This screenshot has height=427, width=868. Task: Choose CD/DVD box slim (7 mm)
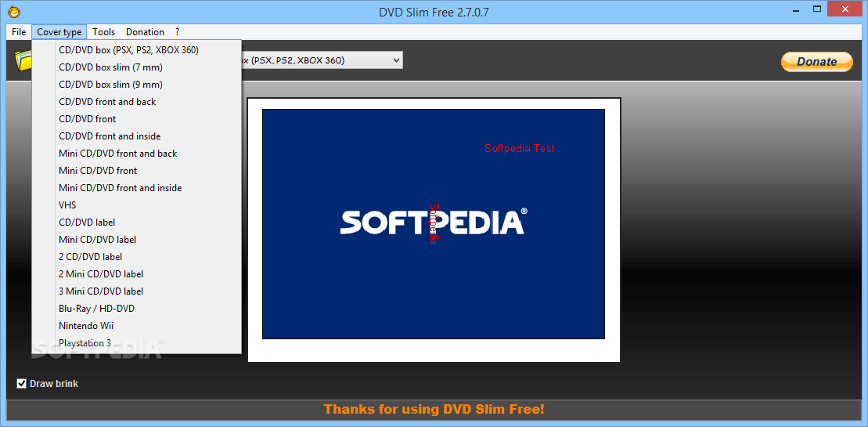(x=137, y=67)
